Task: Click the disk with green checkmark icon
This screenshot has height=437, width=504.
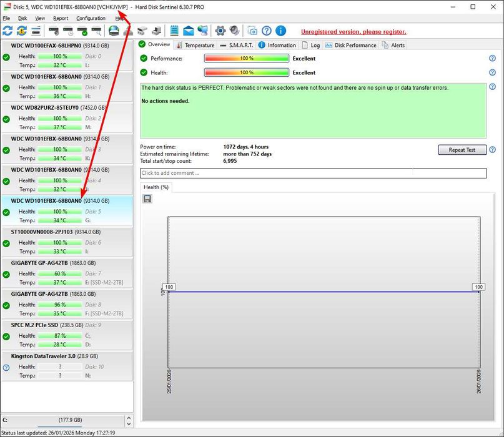Action: [82, 31]
